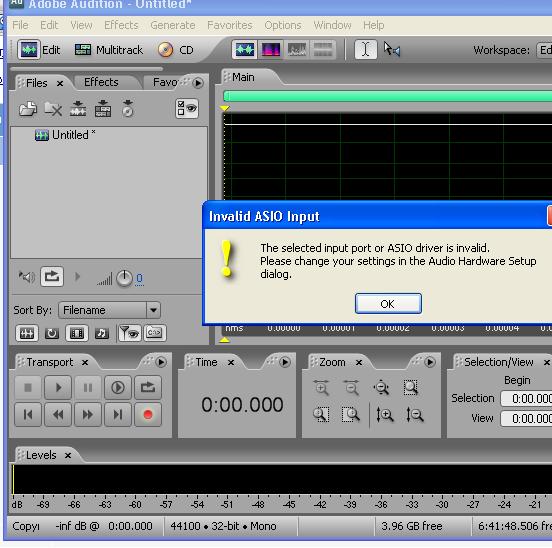Open the File menu
This screenshot has width=552, height=548.
coord(20,25)
